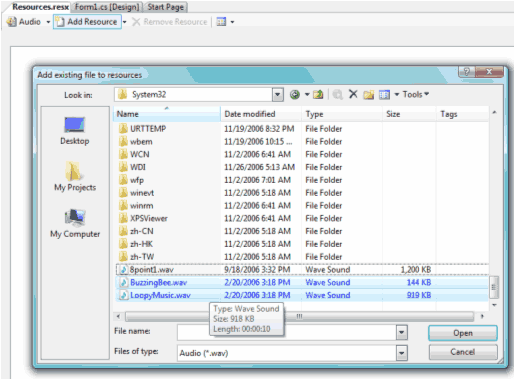Select the URTTEMP folder icon
Image resolution: width=516 pixels, height=380 pixels.
point(123,128)
